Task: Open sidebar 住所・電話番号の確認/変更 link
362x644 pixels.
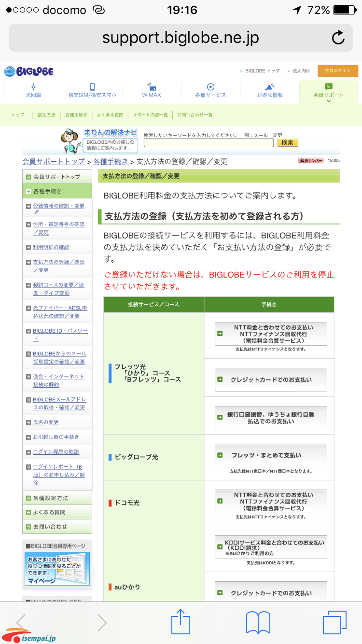Action: (58, 228)
